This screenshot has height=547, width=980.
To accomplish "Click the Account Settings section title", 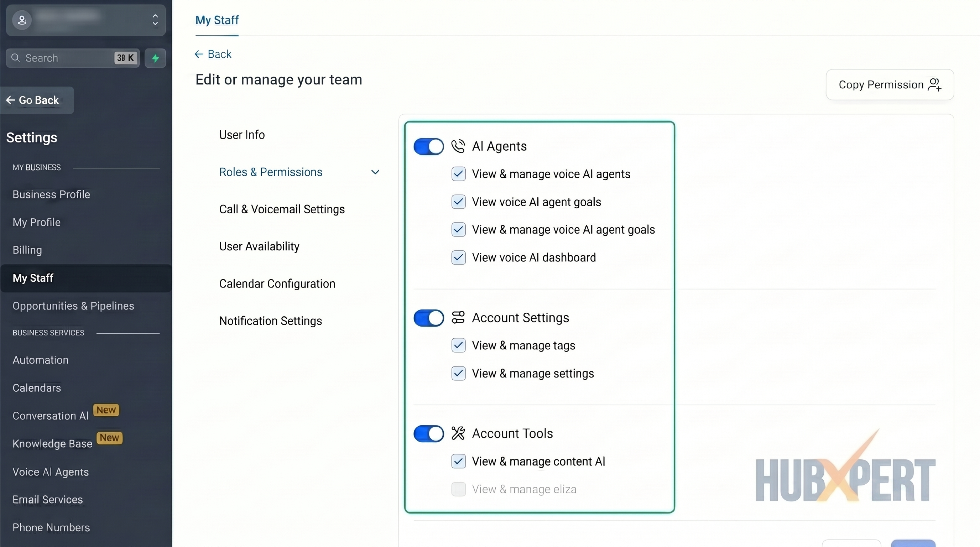I will click(x=520, y=318).
